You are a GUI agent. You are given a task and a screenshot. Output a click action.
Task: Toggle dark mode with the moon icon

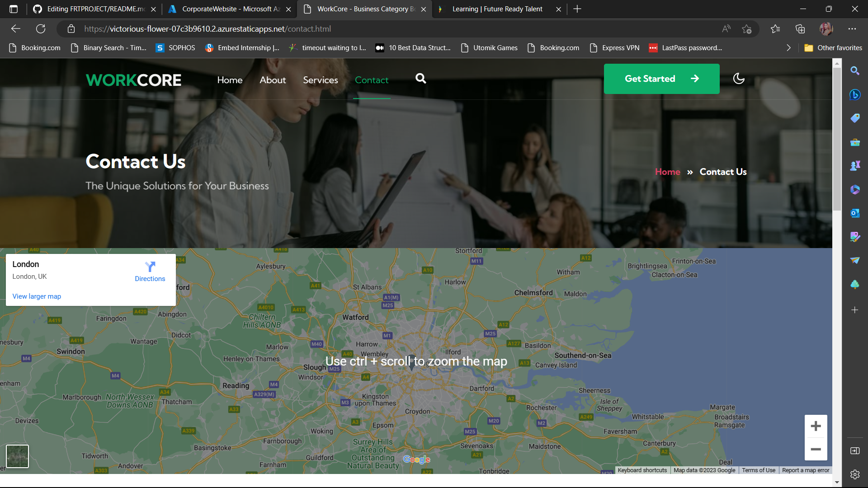click(738, 79)
